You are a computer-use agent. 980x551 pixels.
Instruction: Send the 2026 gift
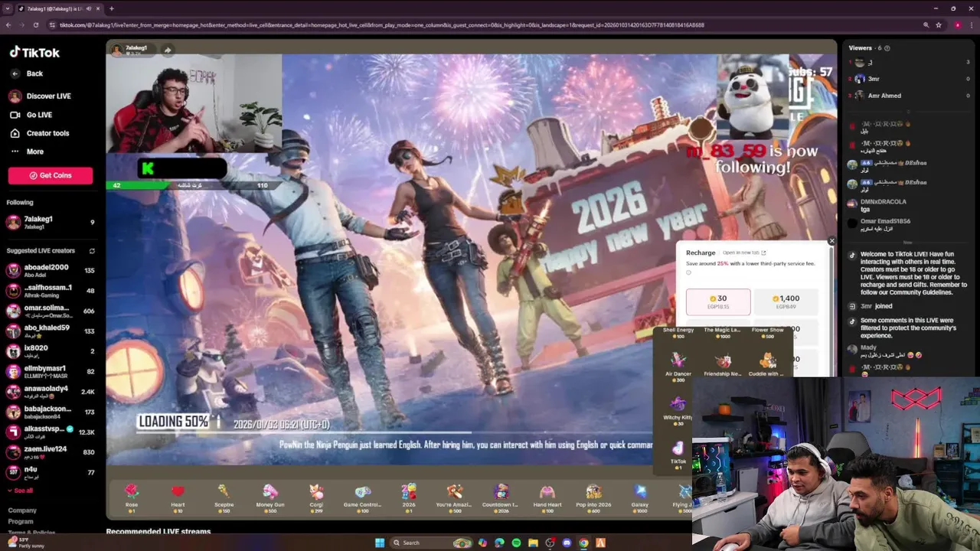click(409, 497)
